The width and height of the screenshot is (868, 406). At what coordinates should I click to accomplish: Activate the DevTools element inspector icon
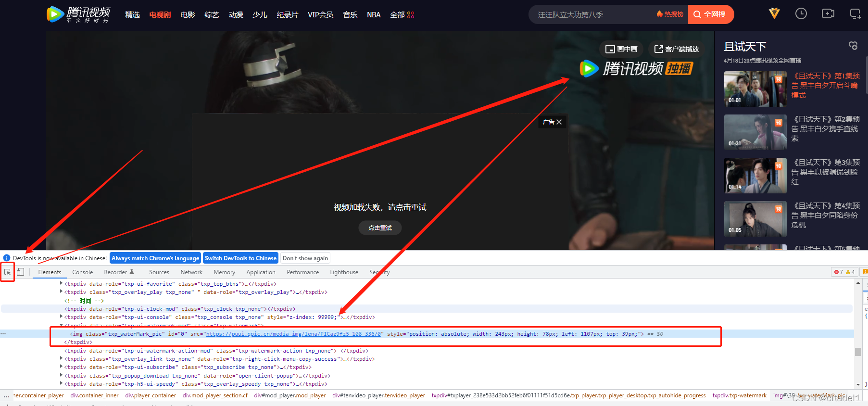pos(8,272)
